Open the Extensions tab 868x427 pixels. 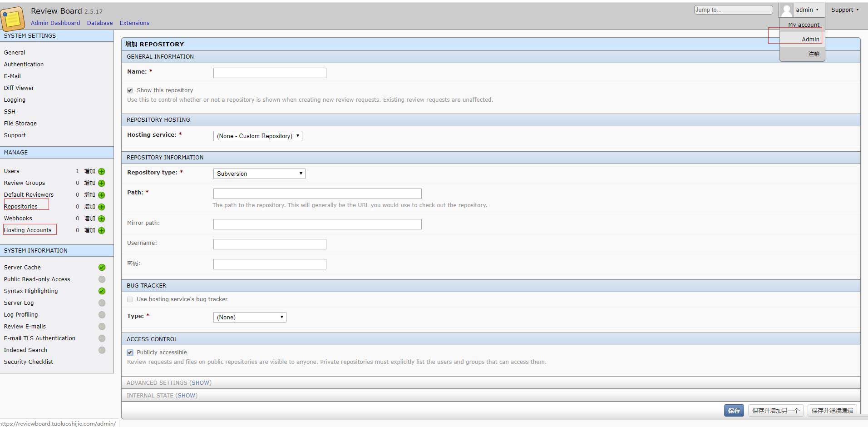[x=134, y=23]
